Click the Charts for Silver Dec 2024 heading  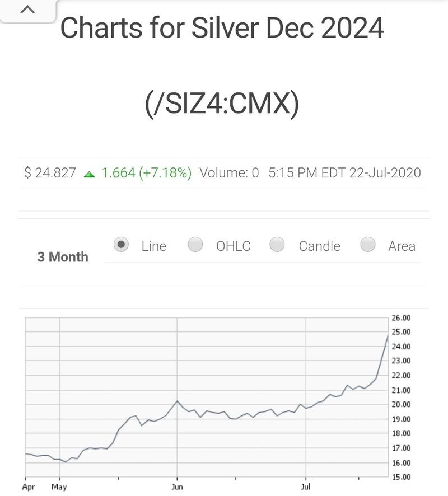click(222, 28)
